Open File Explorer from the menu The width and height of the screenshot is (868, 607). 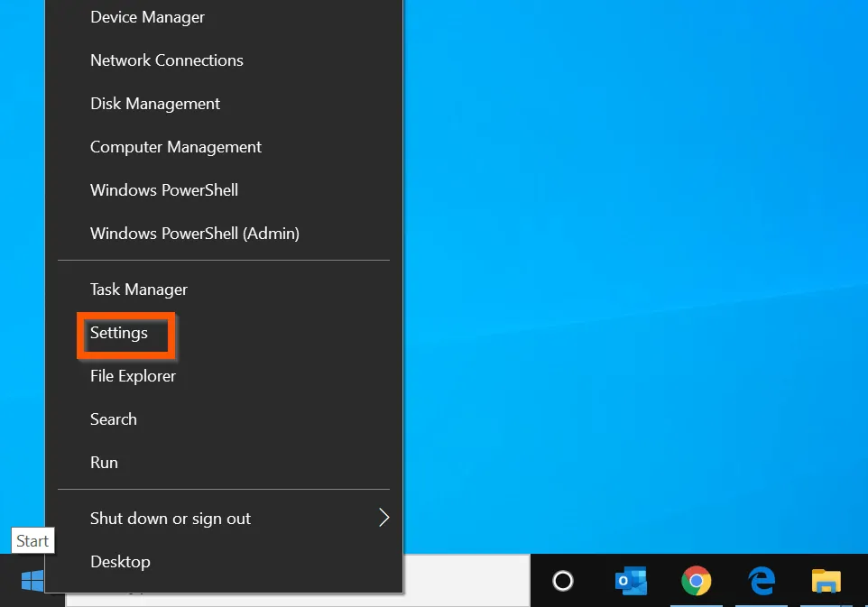pyautogui.click(x=132, y=375)
